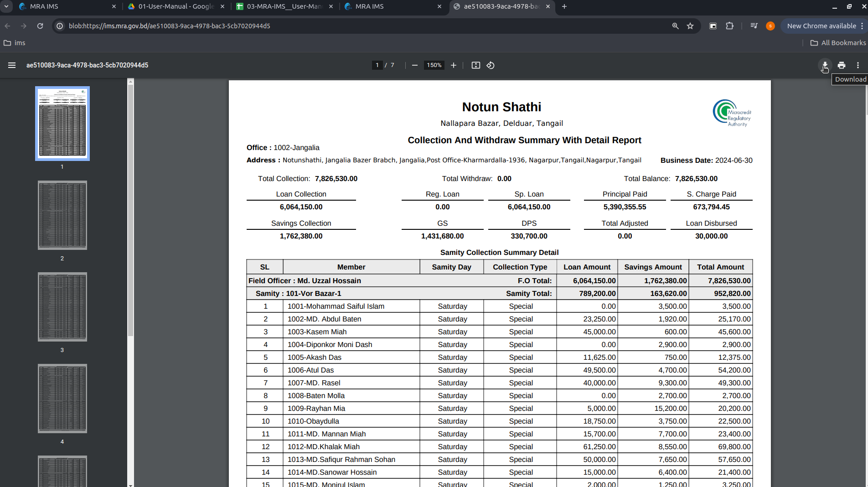
Task: Close the active blob PDF tab
Action: point(548,6)
